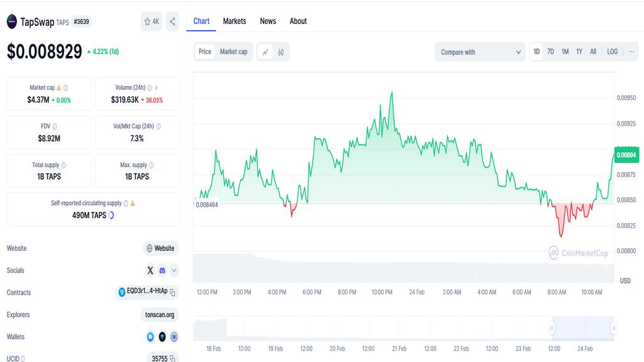Viewport: 644px width, 362px height.
Task: Open the share icon button
Action: (172, 22)
